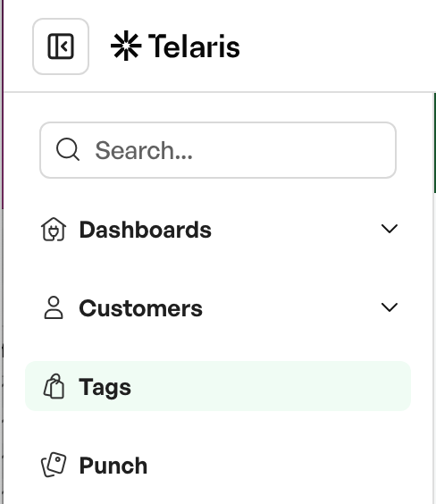Viewport: 436px width, 504px height.
Task: Click the Dashboards house plug icon
Action: [x=54, y=229]
